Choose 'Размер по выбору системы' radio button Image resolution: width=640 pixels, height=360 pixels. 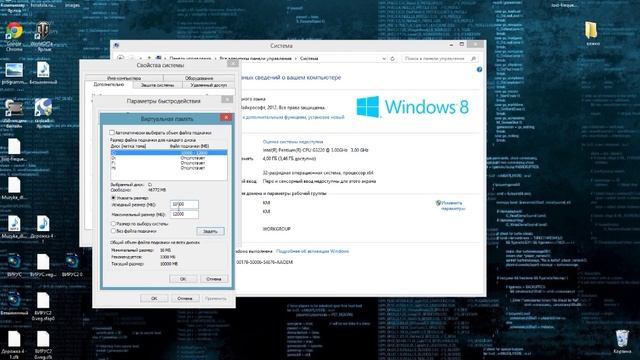click(113, 224)
